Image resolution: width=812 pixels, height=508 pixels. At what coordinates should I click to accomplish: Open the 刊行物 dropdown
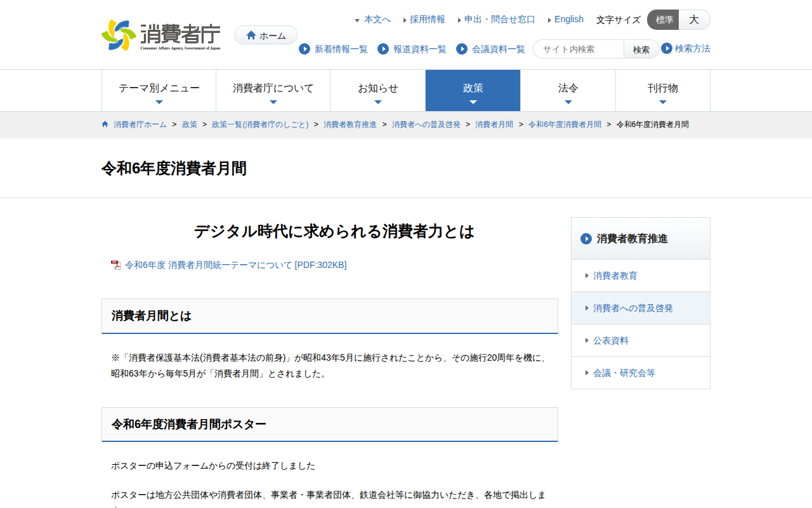click(663, 91)
